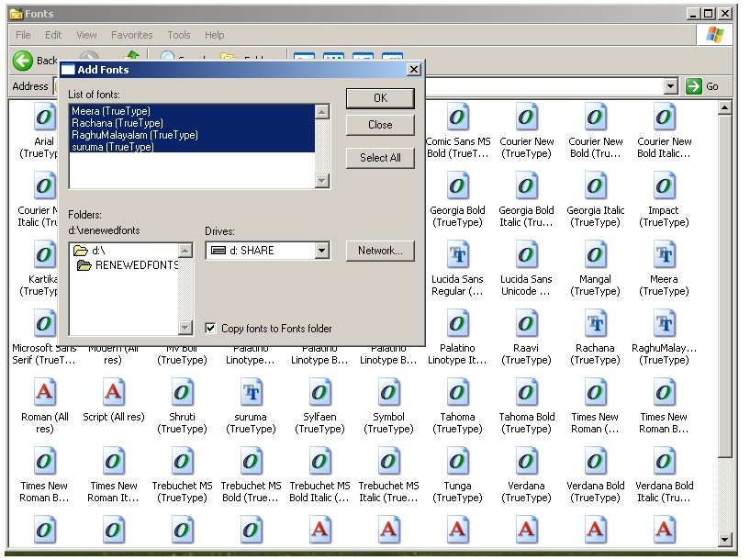The width and height of the screenshot is (750, 560).
Task: Select the Roman (All res) font icon
Action: pyautogui.click(x=44, y=393)
